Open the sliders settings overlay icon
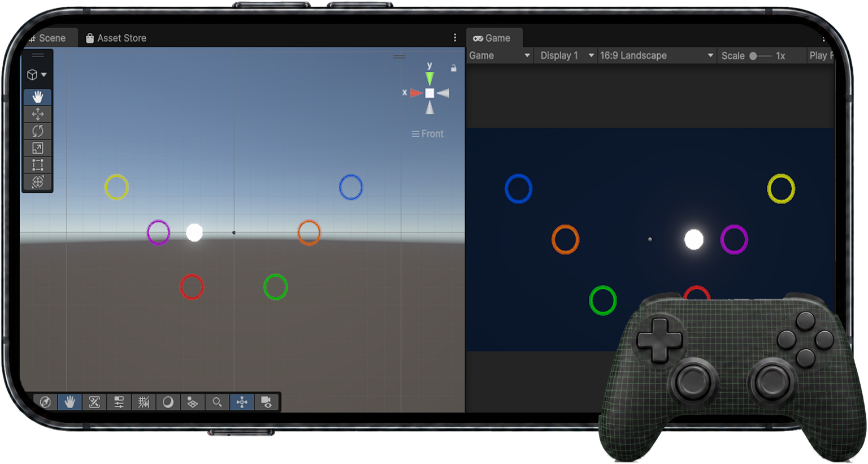This screenshot has height=464, width=868. click(119, 402)
